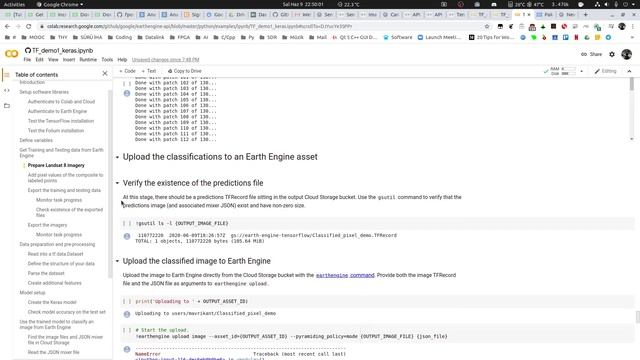The height and width of the screenshot is (360, 640).
Task: Click output icon beside the patch log
Action: pyautogui.click(x=127, y=93)
